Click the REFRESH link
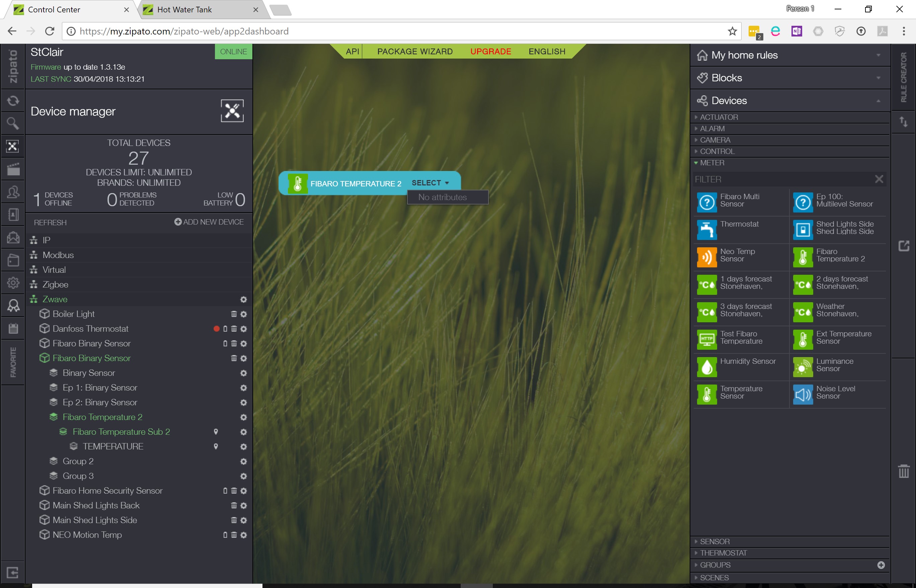The image size is (916, 588). 50,223
